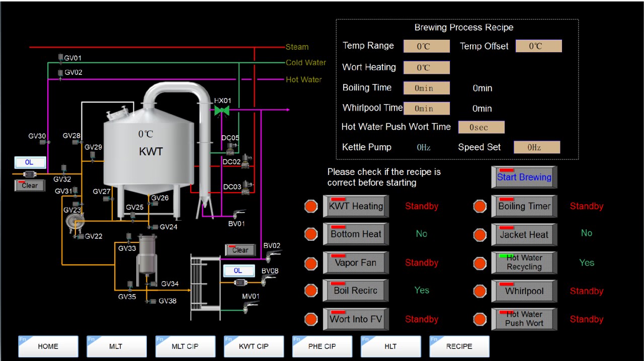Viewport: 644px width, 361px height.
Task: Toggle the Hot Water Recycling indicator lamp
Action: tap(479, 262)
